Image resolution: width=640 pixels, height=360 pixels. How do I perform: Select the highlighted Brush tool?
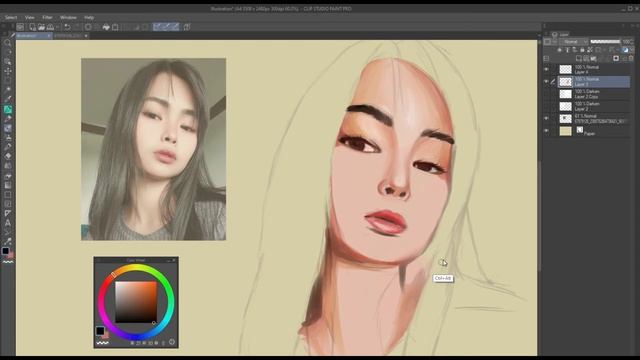click(7, 128)
